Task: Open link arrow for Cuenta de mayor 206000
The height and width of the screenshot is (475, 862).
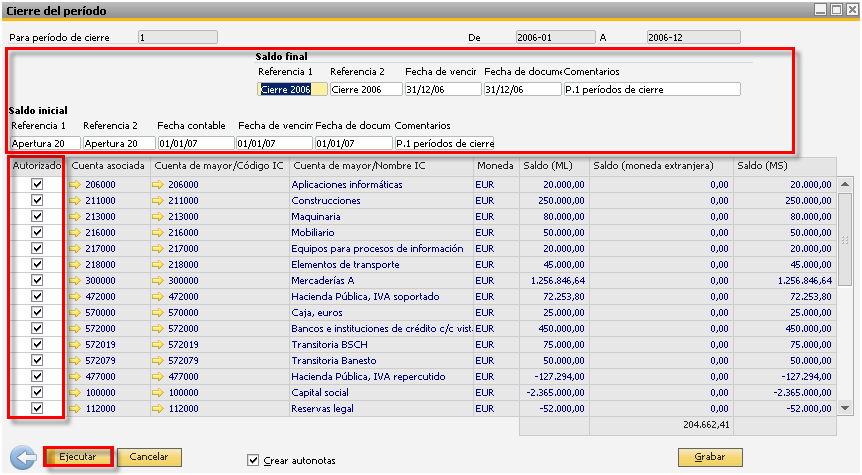Action: [158, 185]
